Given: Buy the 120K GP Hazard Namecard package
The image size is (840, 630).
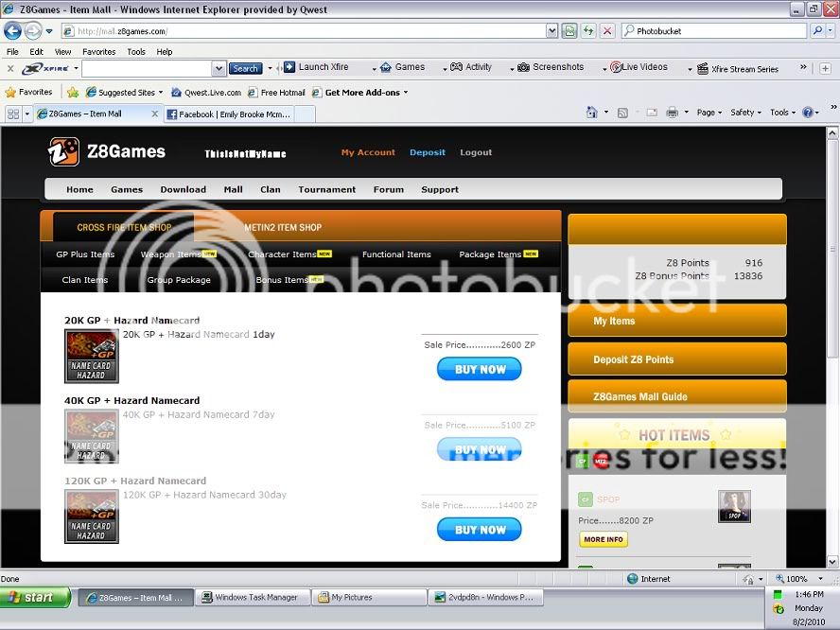Looking at the screenshot, I should pyautogui.click(x=479, y=530).
